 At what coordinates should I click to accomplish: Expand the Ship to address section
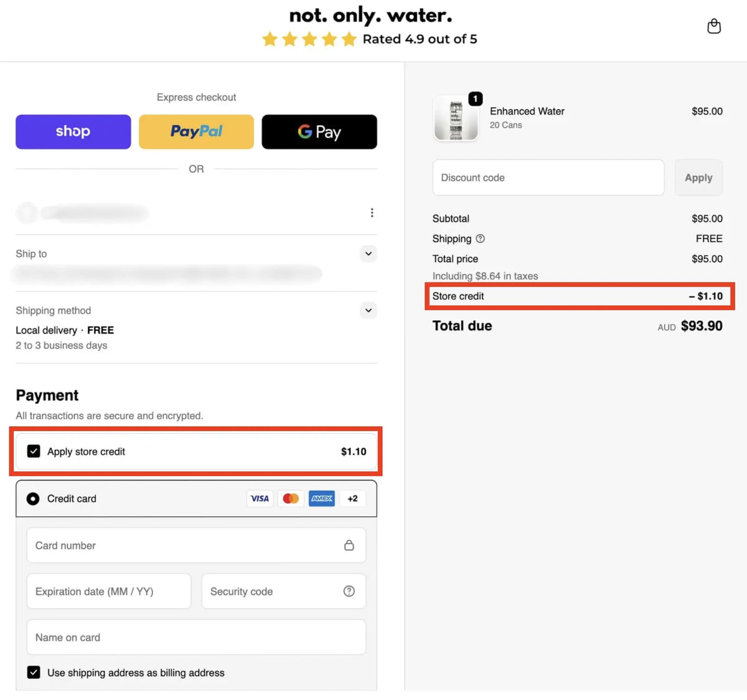point(369,254)
